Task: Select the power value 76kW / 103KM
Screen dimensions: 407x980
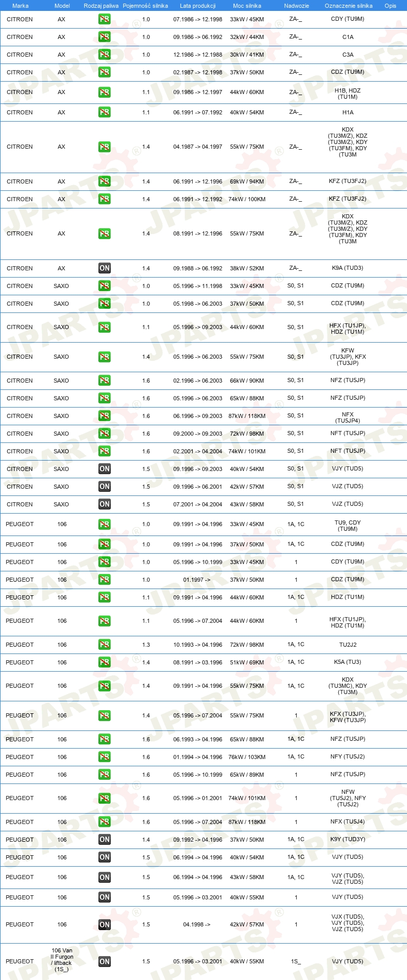Action: [x=247, y=757]
